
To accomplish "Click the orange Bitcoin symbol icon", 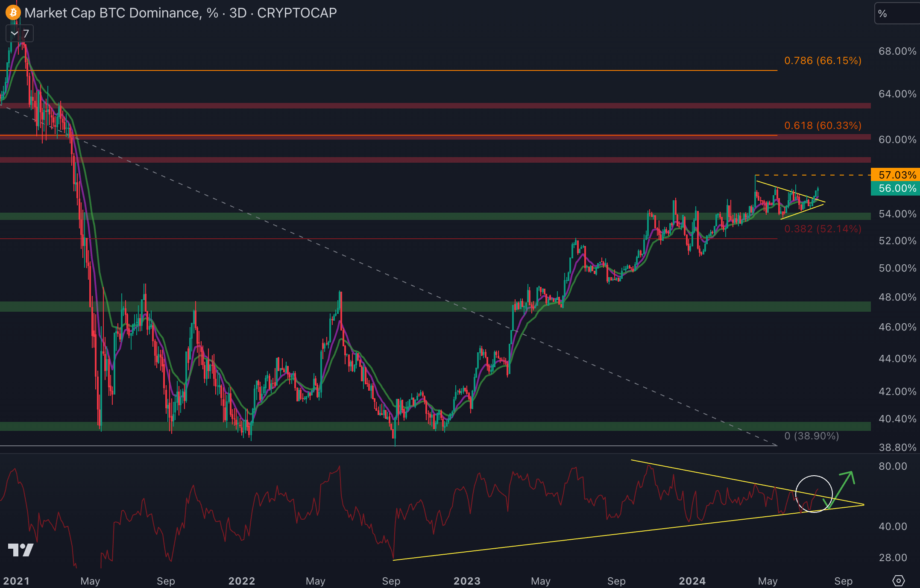I will coord(13,12).
